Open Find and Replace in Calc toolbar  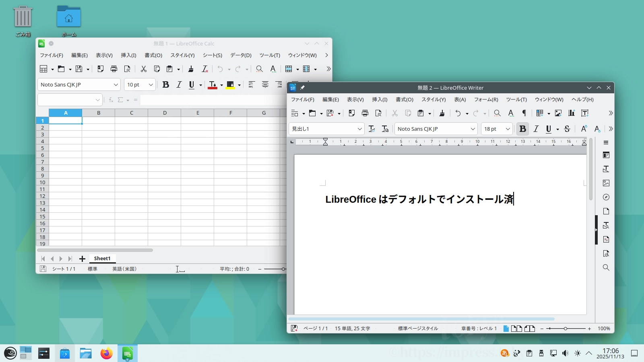pyautogui.click(x=260, y=69)
